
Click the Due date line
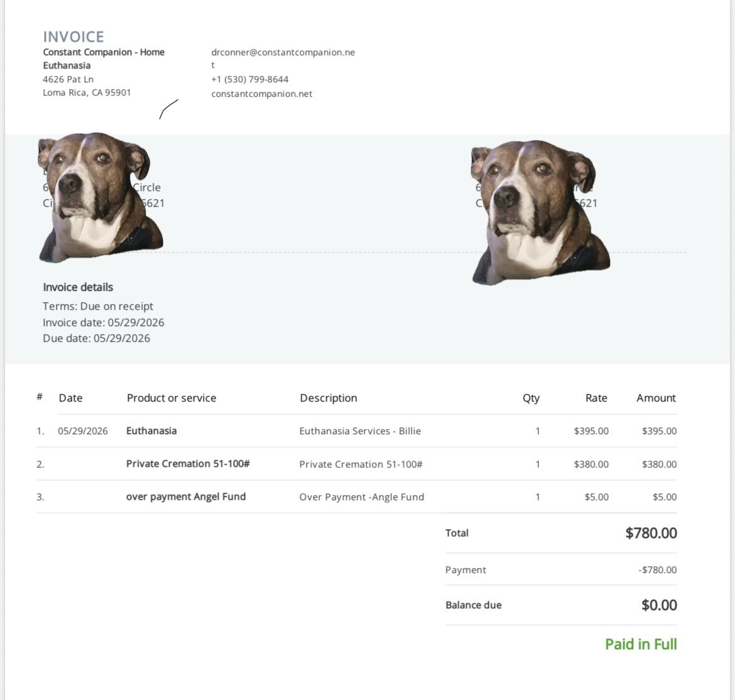pyautogui.click(x=97, y=339)
